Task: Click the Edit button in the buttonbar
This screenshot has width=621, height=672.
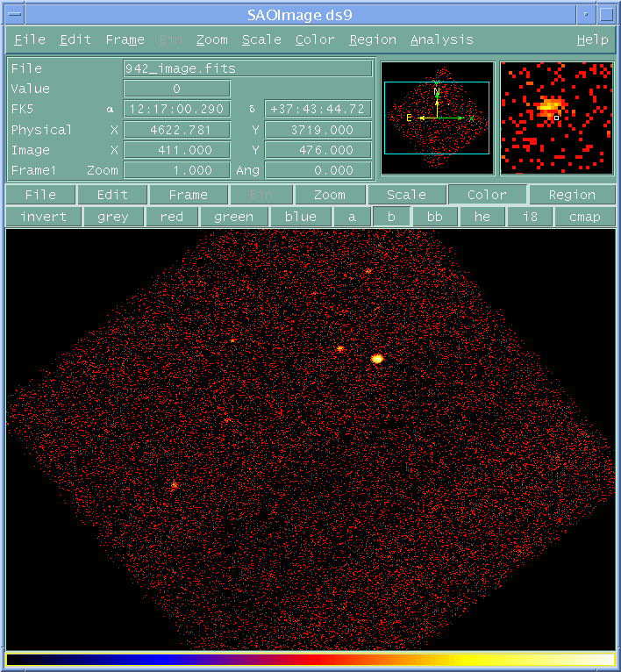Action: pyautogui.click(x=112, y=195)
